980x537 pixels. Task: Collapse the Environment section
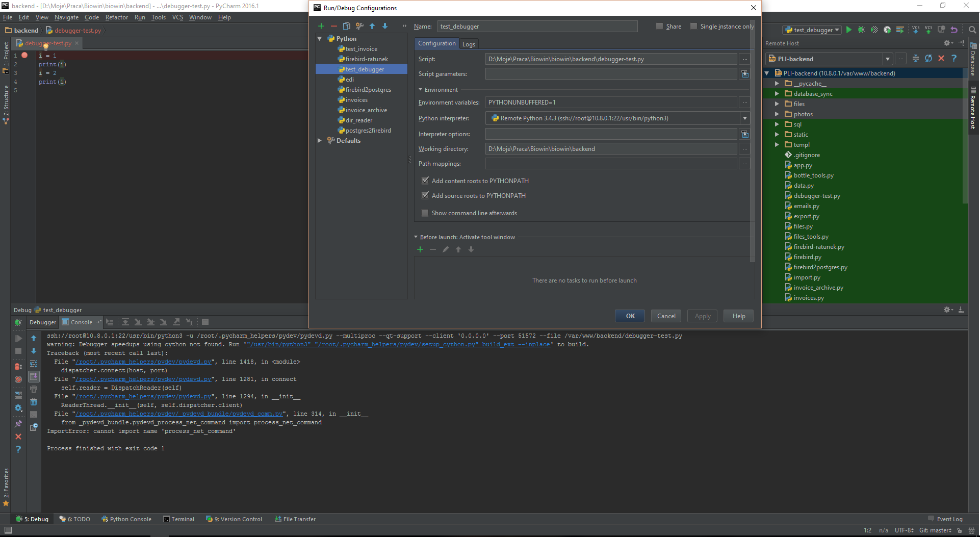421,90
